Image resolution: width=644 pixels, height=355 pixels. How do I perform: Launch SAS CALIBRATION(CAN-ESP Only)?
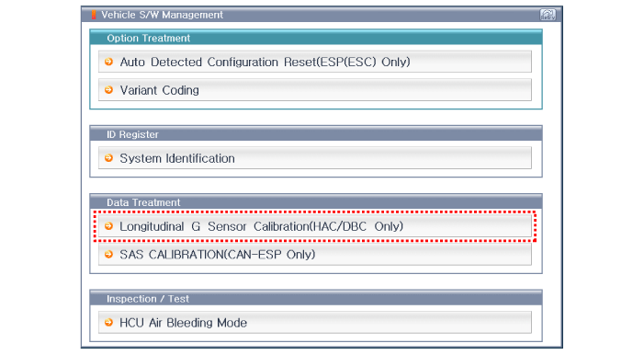[314, 254]
